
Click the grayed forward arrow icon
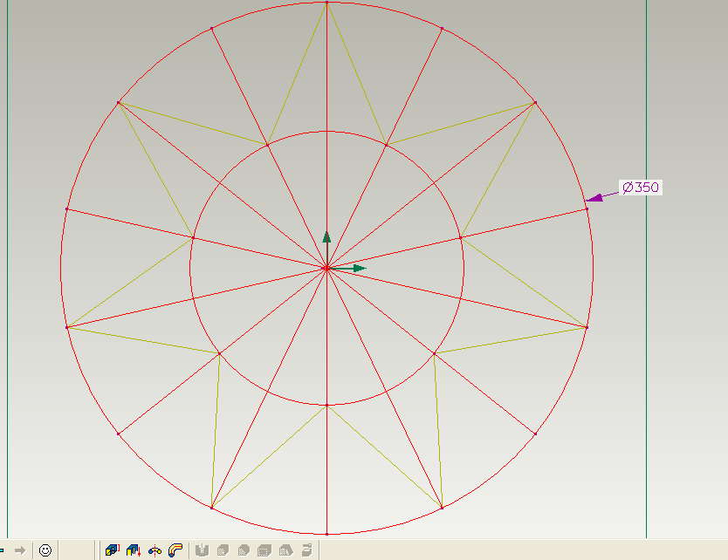[18, 550]
